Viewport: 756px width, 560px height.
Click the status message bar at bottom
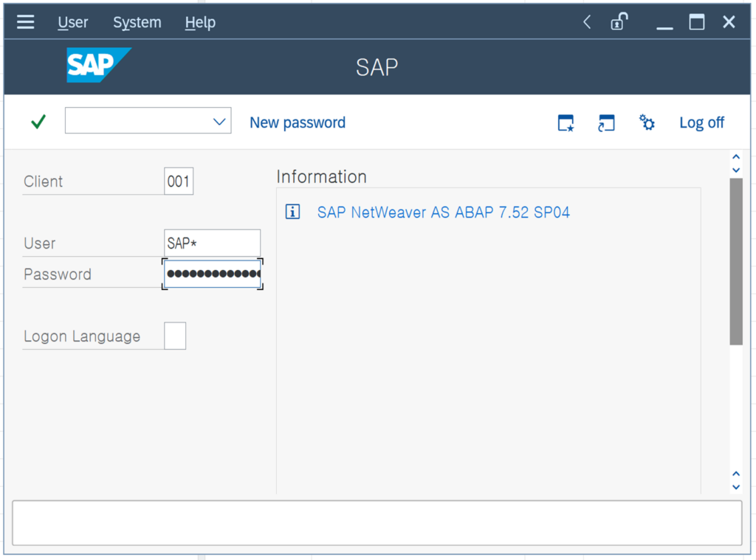[377, 523]
